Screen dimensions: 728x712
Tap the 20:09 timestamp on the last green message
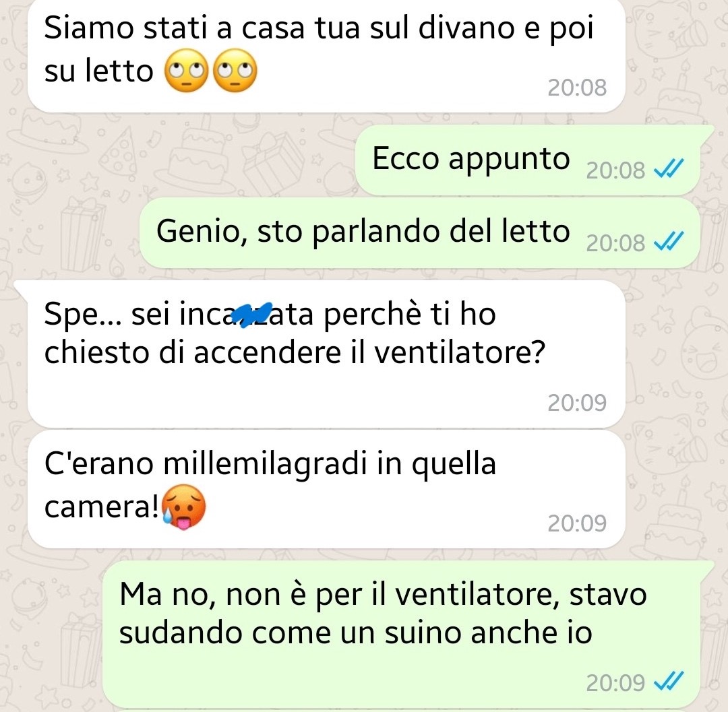click(615, 683)
